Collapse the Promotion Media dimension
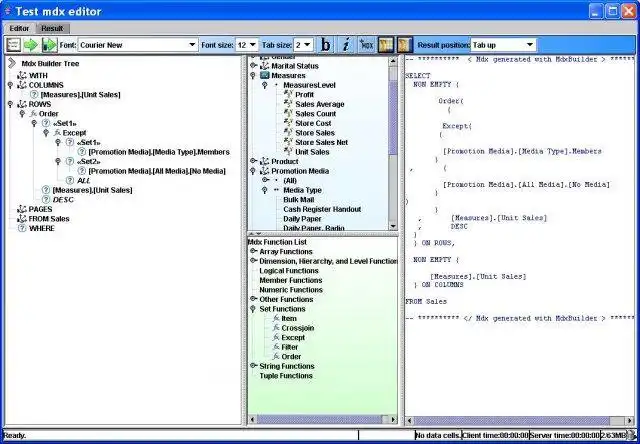Image resolution: width=640 pixels, height=444 pixels. tap(253, 171)
